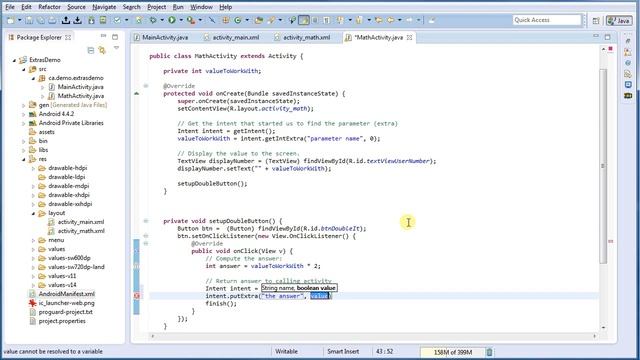Viewport: 640px width, 360px height.
Task: Click the Back navigation yellow arrow
Action: pyautogui.click(x=391, y=20)
